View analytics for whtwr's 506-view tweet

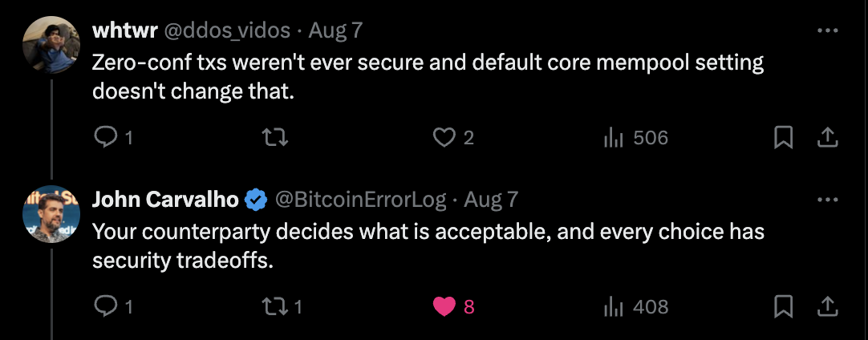(x=614, y=138)
